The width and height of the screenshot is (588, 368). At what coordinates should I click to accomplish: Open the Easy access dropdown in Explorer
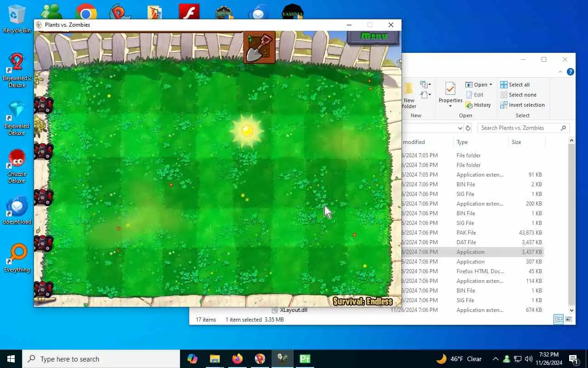tap(426, 95)
